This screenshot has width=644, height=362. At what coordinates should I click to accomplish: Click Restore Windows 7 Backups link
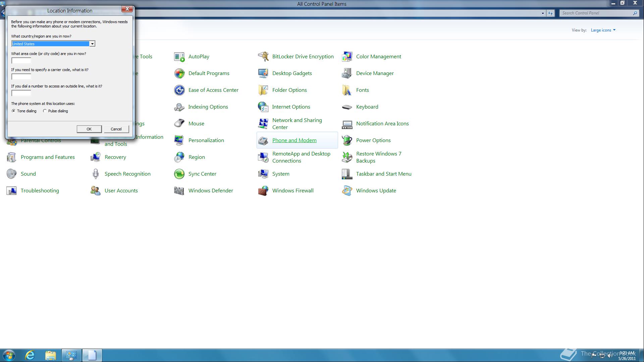[x=379, y=157]
